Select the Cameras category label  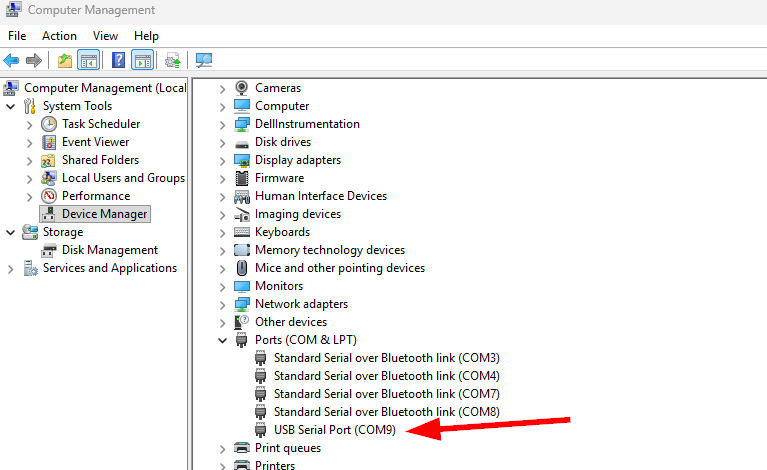coord(278,88)
